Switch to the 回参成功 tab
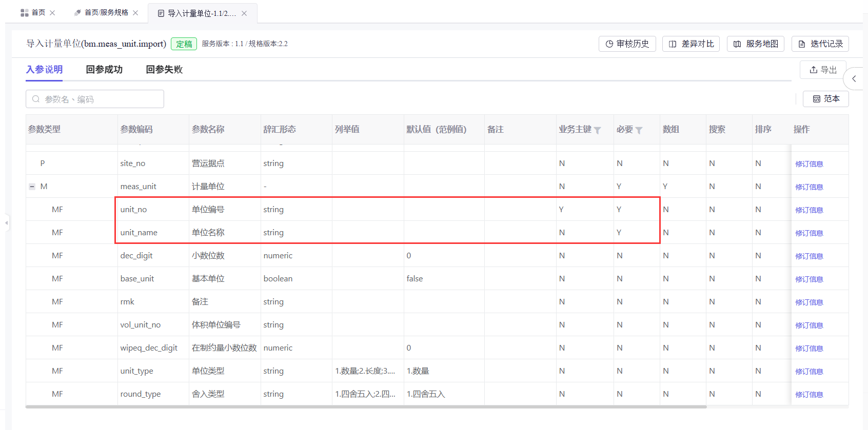The image size is (868, 430). (104, 70)
